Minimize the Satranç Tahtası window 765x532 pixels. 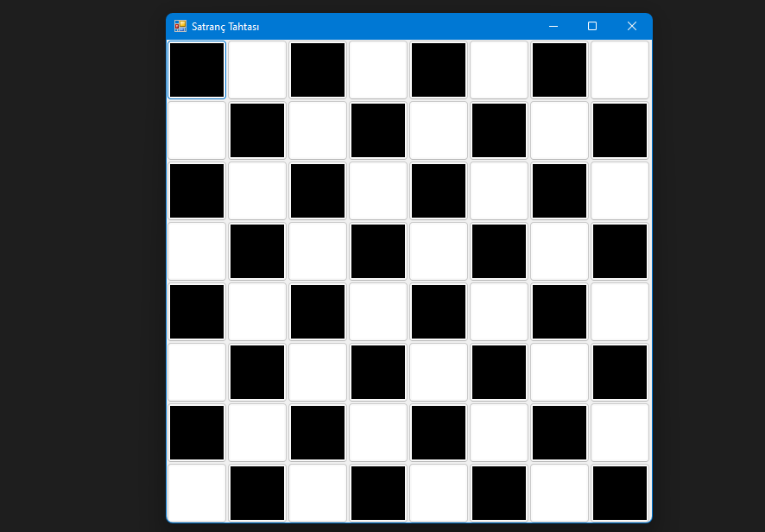(553, 26)
